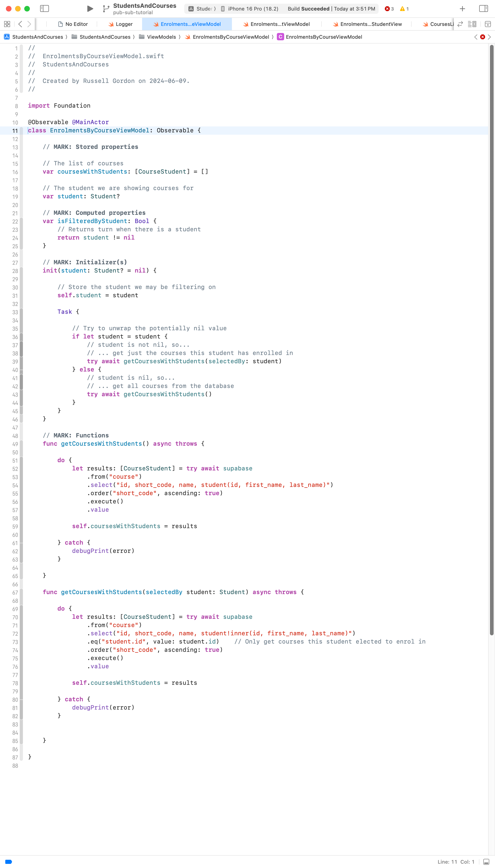Click the adjust editor options icon

[x=472, y=24]
